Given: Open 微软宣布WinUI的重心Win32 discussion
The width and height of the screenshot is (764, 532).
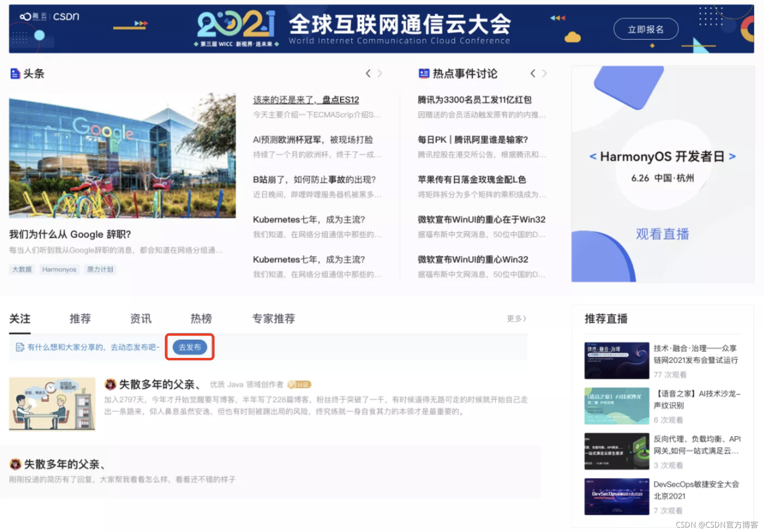Looking at the screenshot, I should [473, 259].
